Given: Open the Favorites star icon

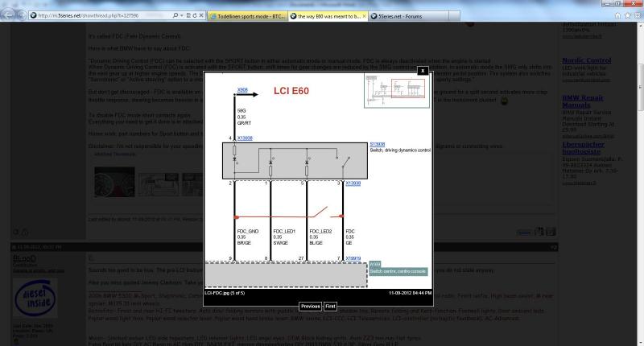Looking at the screenshot, I should pyautogui.click(x=628, y=15).
